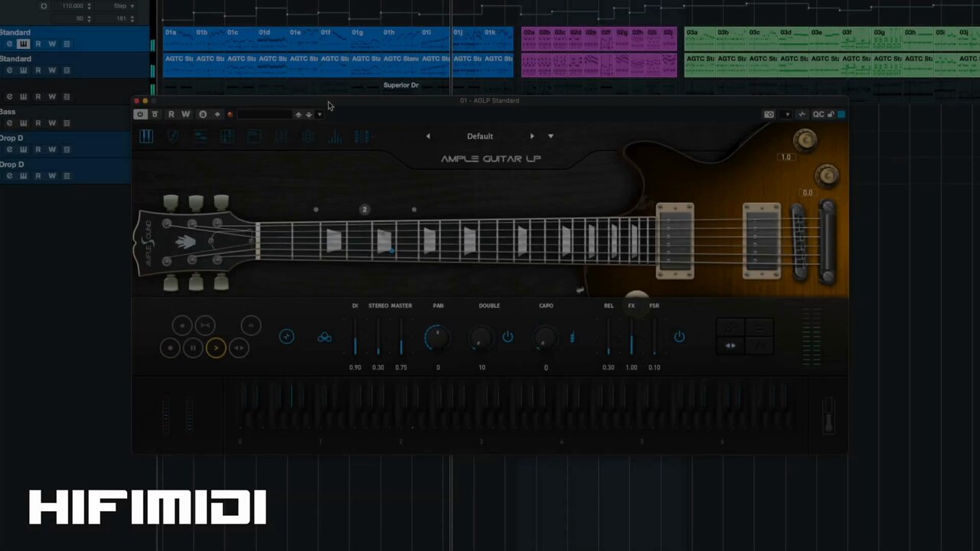Toggle the power switch beside FSR slider
The width and height of the screenshot is (980, 551).
click(679, 337)
